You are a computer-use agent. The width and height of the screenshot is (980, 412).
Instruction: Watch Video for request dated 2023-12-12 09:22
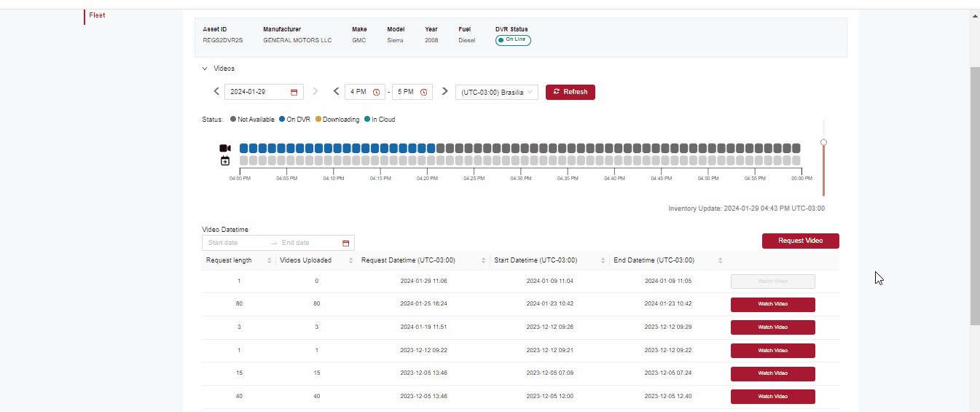[773, 351]
